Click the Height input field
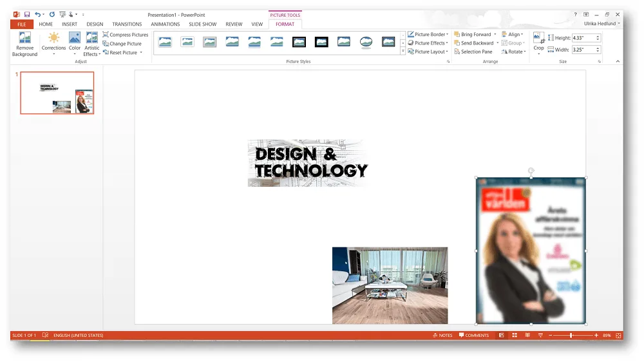The width and height of the screenshot is (644, 362). pyautogui.click(x=583, y=38)
